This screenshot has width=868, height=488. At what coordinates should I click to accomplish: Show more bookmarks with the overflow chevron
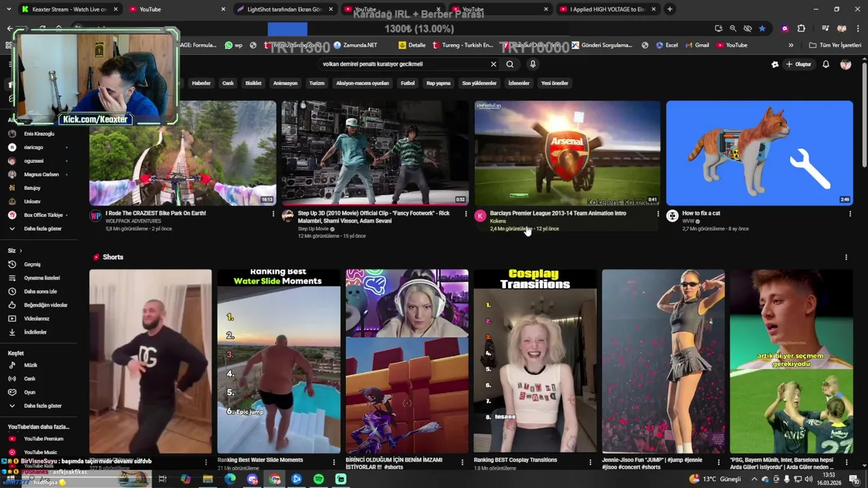(791, 45)
